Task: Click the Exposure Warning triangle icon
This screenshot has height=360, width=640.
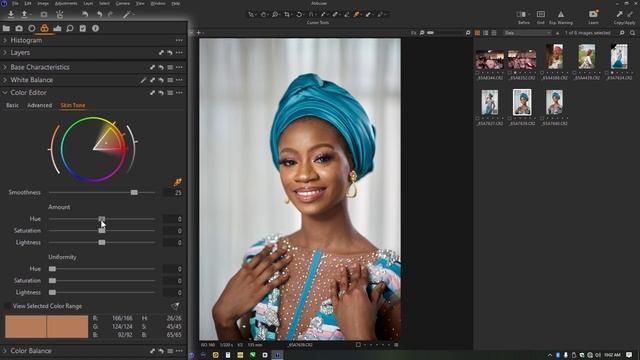Action: (x=561, y=14)
